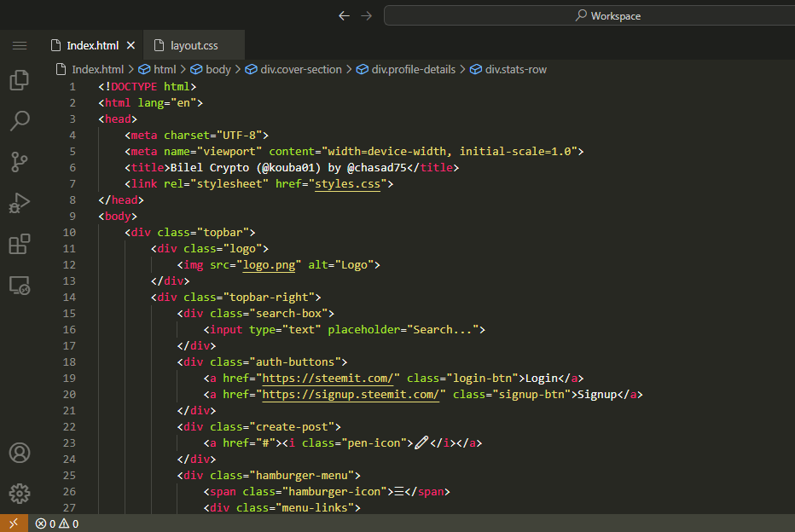
Task: Click 'menu-links' class value on line 27
Action: [x=315, y=507]
